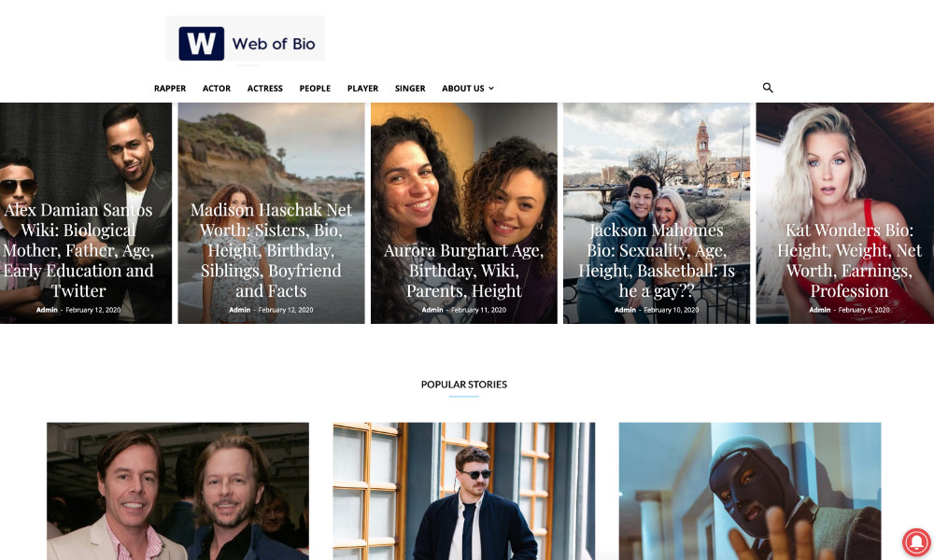Image resolution: width=934 pixels, height=560 pixels.
Task: Open popular story with man in sunglasses
Action: 464,491
